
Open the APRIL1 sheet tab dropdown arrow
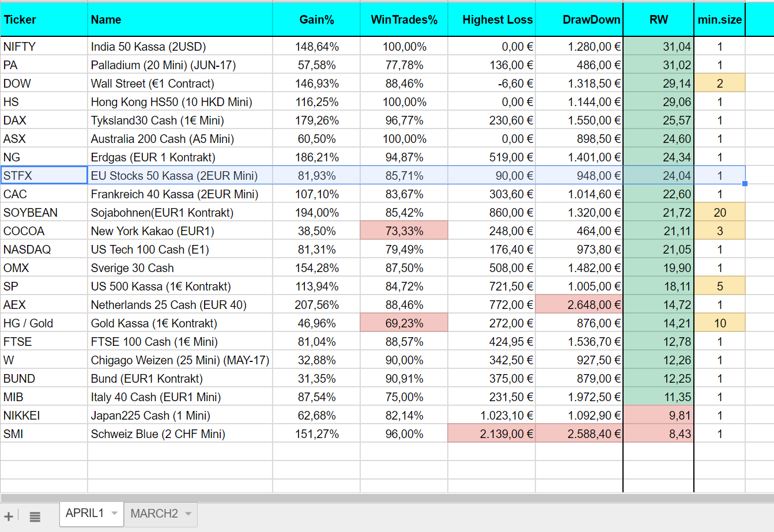pos(114,513)
